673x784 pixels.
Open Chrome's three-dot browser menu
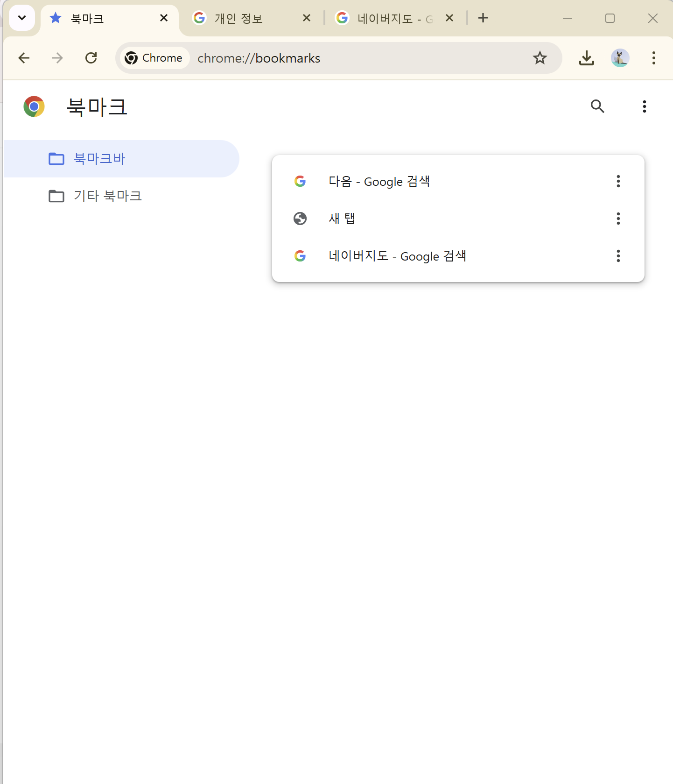tap(654, 58)
